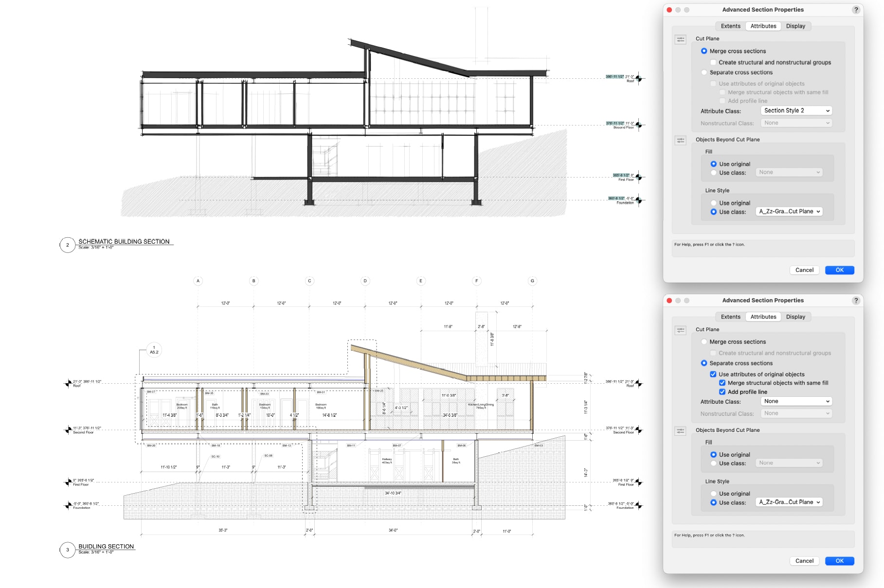Click OK in the lower dialog
This screenshot has width=884, height=588.
[x=840, y=561]
